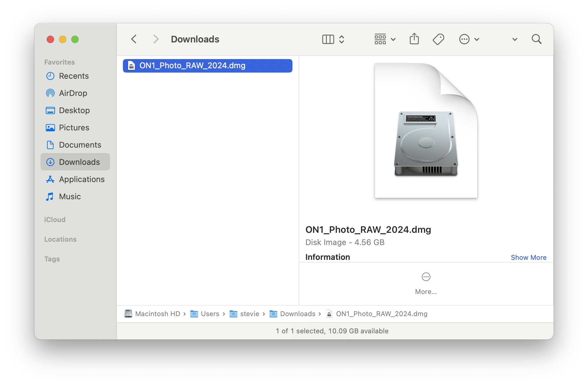588x385 pixels.
Task: Open the Action ellipsis toolbar menu
Action: (469, 39)
